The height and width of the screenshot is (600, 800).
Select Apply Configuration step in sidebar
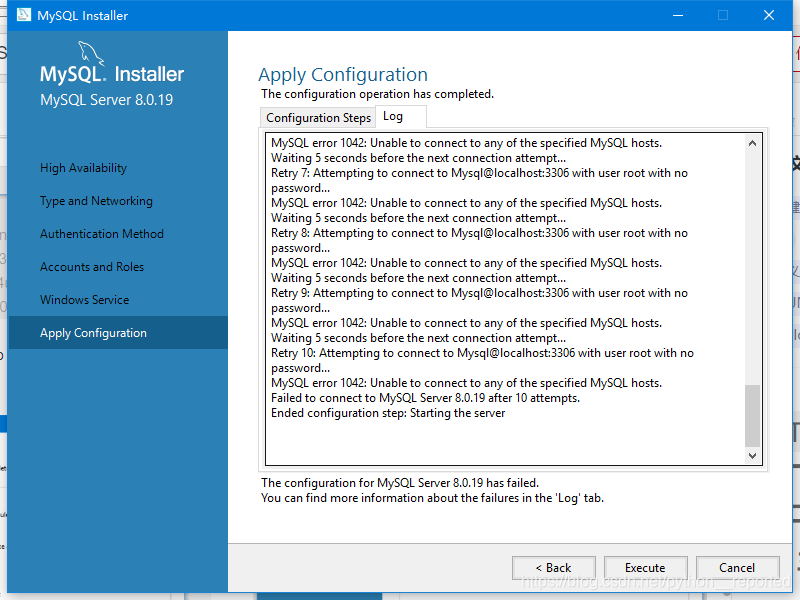pyautogui.click(x=118, y=333)
